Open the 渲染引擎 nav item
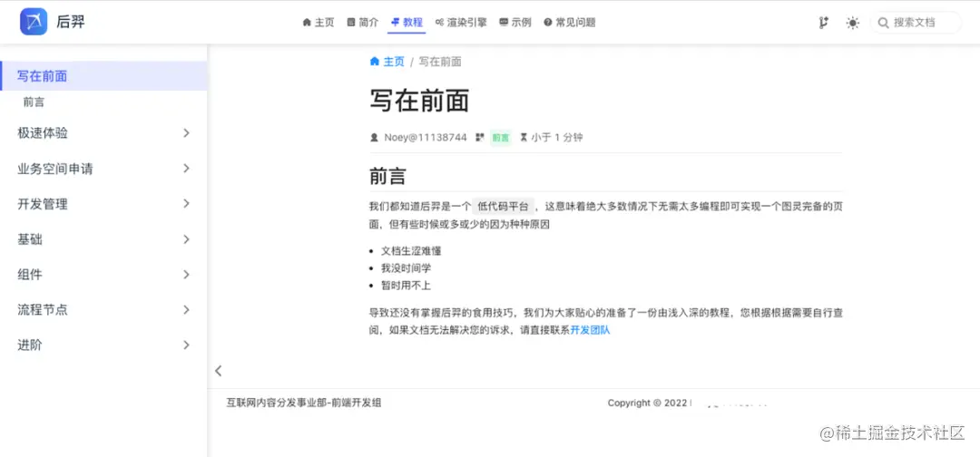This screenshot has width=980, height=457. pyautogui.click(x=461, y=23)
